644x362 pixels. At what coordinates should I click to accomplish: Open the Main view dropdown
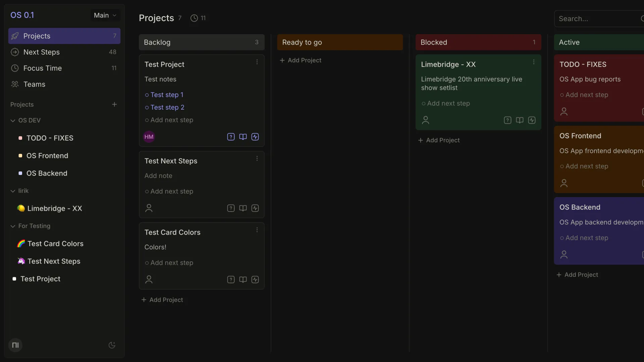[105, 15]
